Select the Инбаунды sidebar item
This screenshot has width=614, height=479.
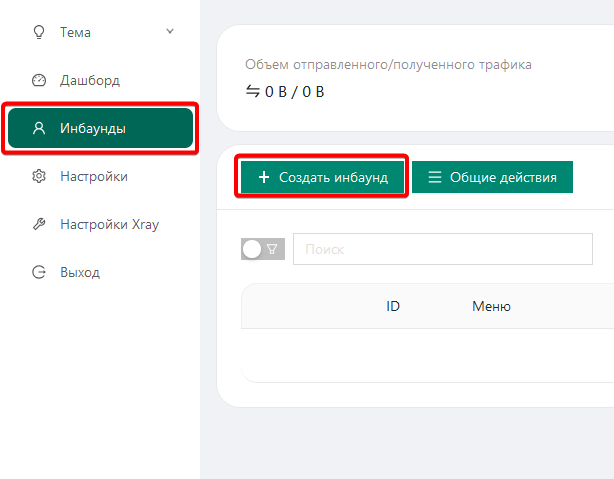tap(100, 128)
